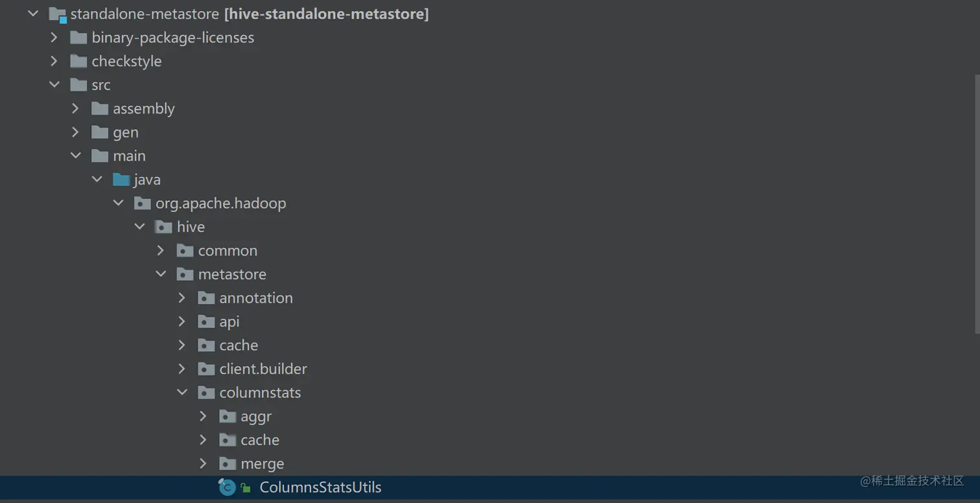Select the metastore package name
The image size is (980, 503).
click(x=232, y=274)
